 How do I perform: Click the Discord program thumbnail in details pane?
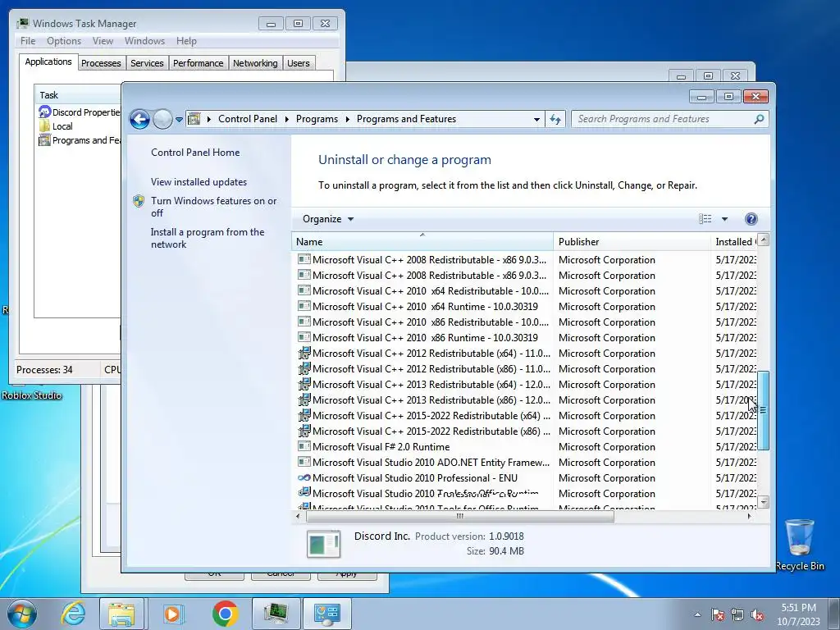point(323,544)
